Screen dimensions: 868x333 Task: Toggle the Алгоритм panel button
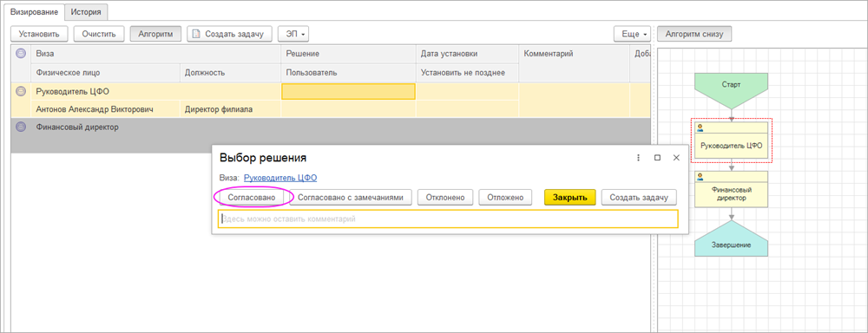click(155, 35)
